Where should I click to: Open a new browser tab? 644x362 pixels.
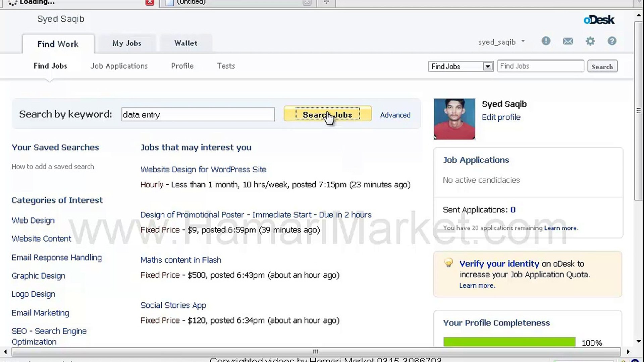pyautogui.click(x=326, y=2)
